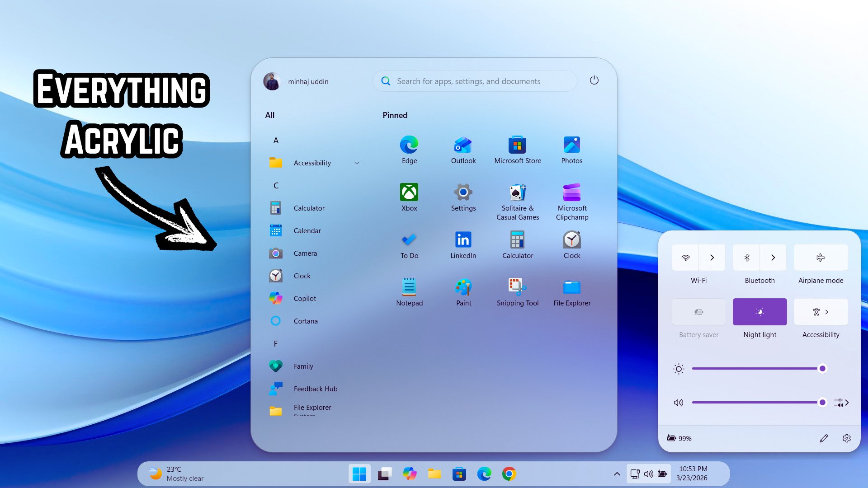The width and height of the screenshot is (868, 488).
Task: Click the power button in Start menu
Action: tap(594, 80)
